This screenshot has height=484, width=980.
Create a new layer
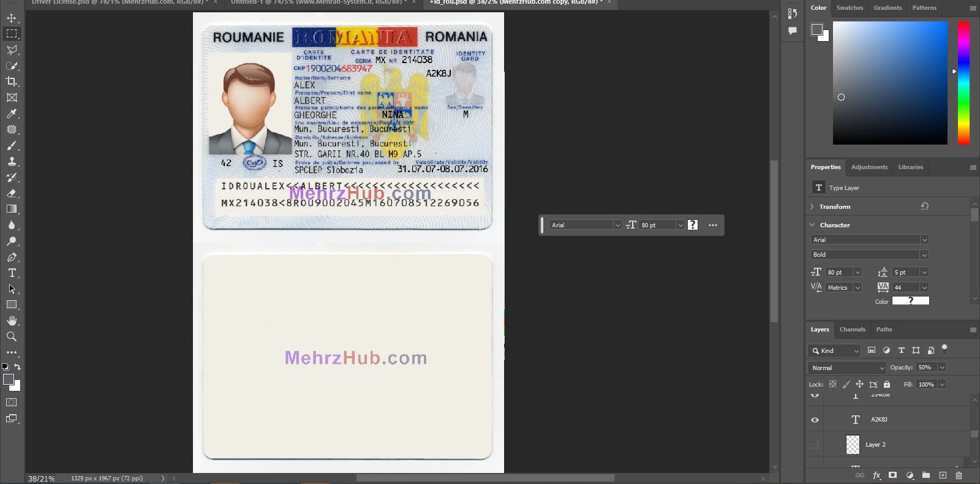943,475
